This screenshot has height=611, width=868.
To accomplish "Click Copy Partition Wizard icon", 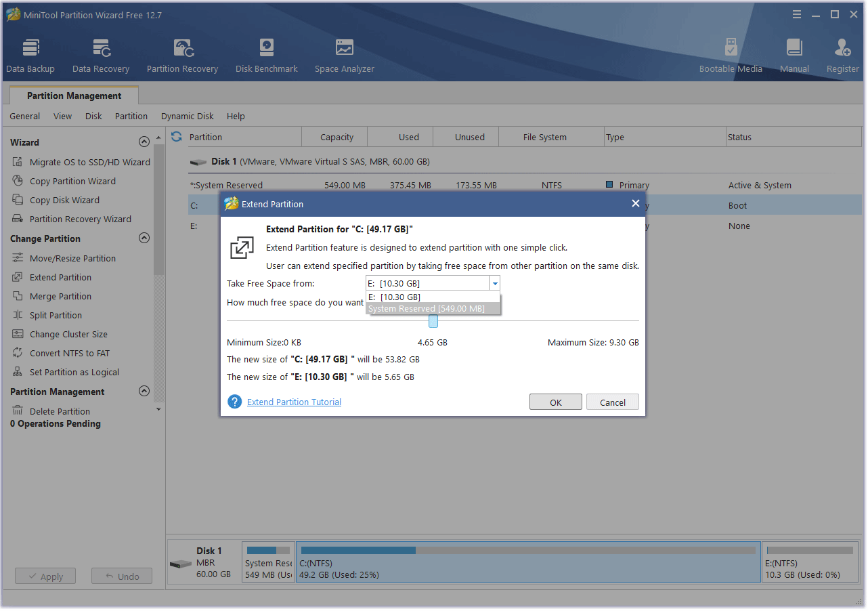I will point(18,181).
